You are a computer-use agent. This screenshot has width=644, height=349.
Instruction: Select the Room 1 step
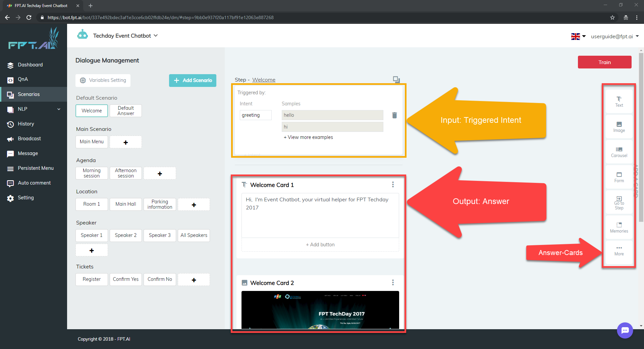92,204
